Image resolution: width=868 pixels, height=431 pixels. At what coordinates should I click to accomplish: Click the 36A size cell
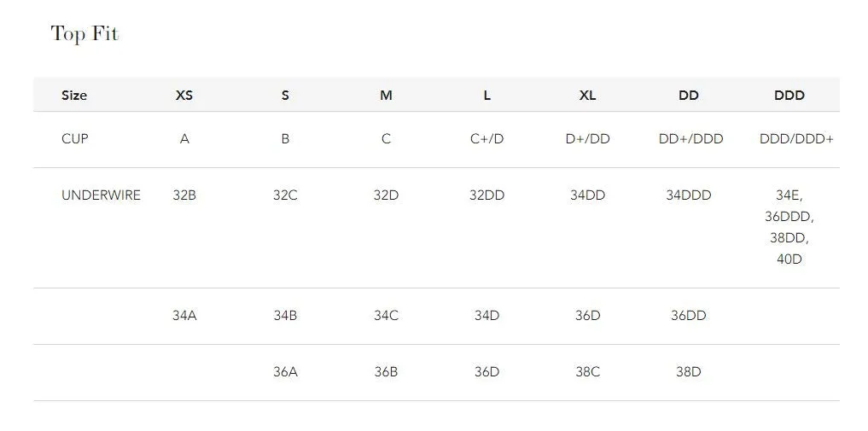click(x=285, y=372)
